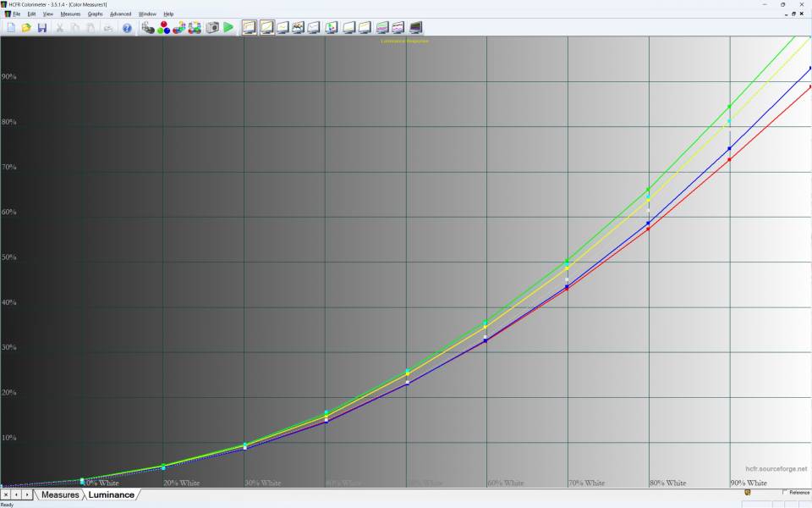812x508 pixels.
Task: Click the gray scale measure icon
Action: point(148,28)
